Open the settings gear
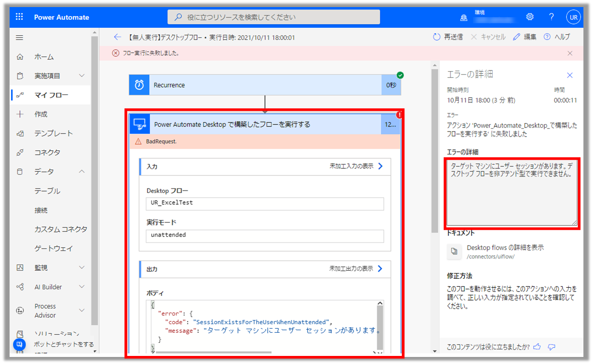Image resolution: width=593 pixels, height=364 pixels. [x=530, y=17]
